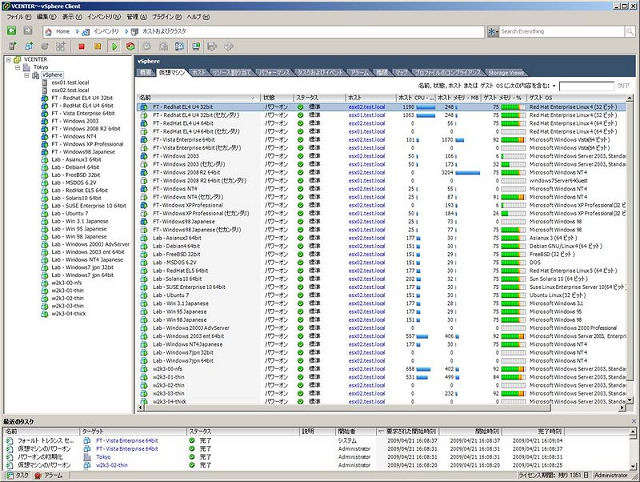
Task: Switch to the Storage Views tab
Action: click(505, 73)
